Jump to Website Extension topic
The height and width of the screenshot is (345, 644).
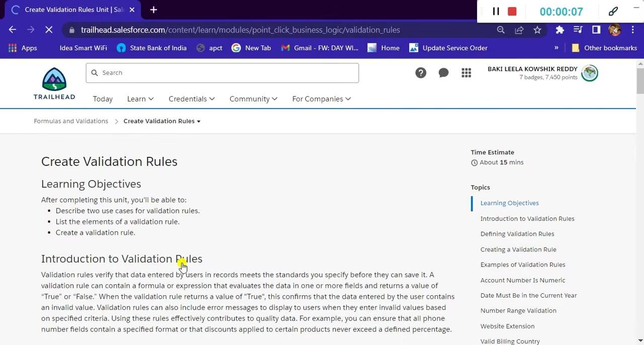point(507,326)
